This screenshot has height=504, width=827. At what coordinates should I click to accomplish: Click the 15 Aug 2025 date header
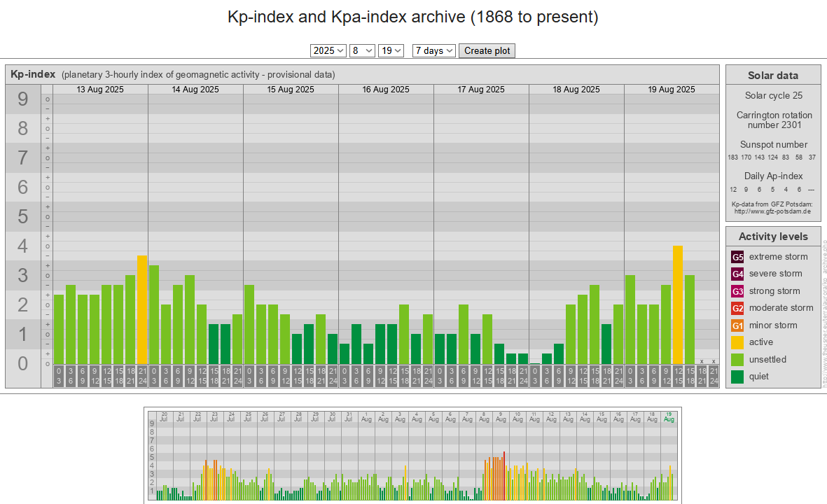(291, 90)
